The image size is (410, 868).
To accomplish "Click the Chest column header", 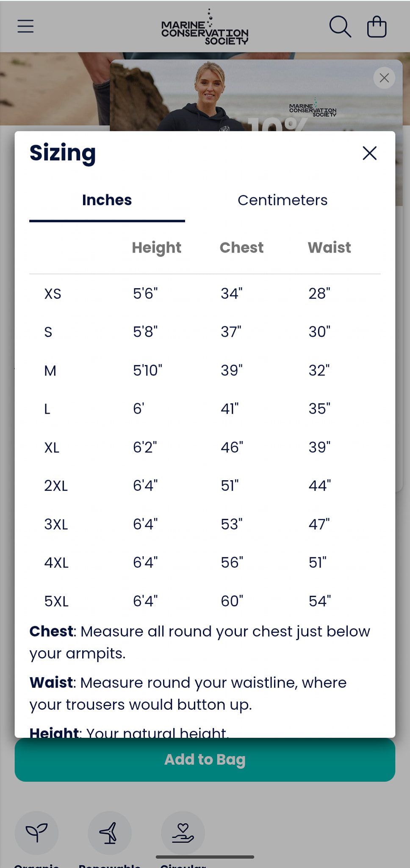I will 241,248.
